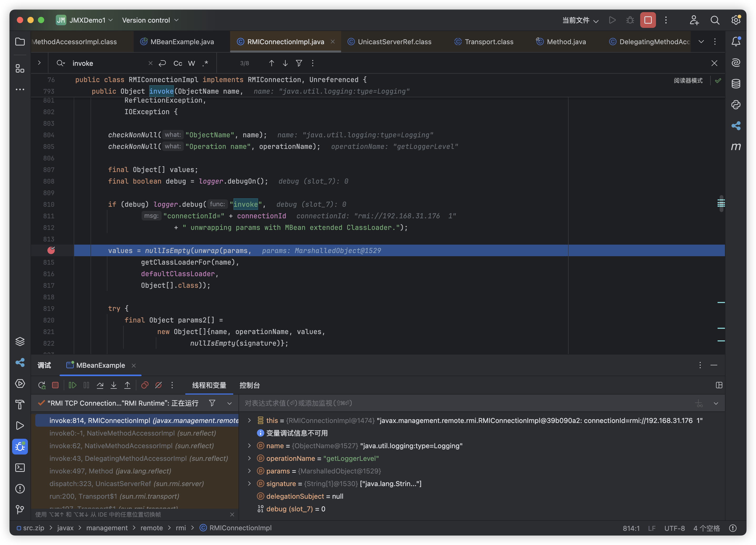Click the Stop icon in debug toolbar
This screenshot has height=545, width=756.
point(55,385)
